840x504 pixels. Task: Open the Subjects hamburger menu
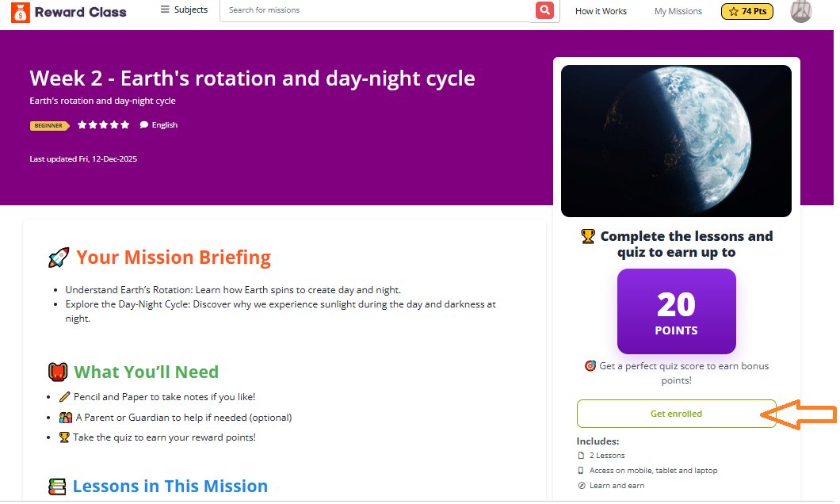pyautogui.click(x=184, y=10)
